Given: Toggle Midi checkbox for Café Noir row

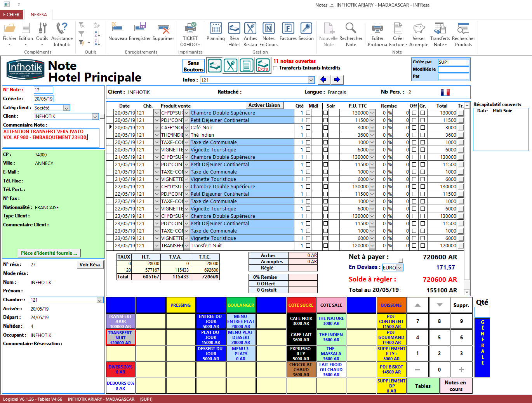Looking at the screenshot, I should pos(308,127).
